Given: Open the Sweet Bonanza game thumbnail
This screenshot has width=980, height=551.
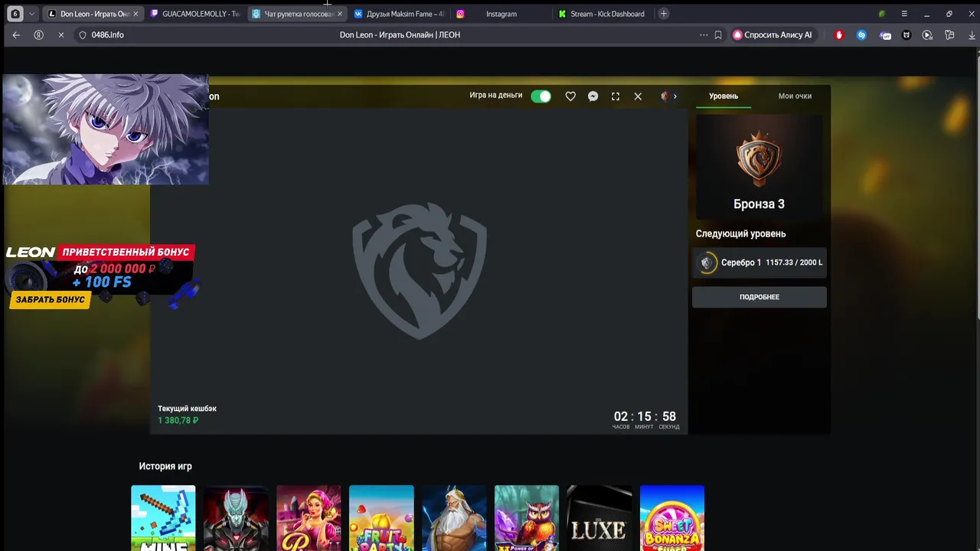Looking at the screenshot, I should click(672, 518).
